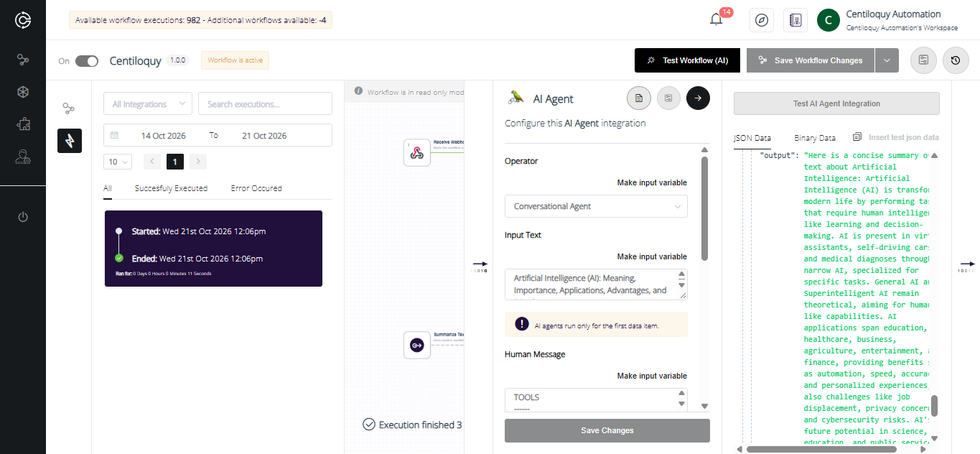980x454 pixels.
Task: Click the Save Changes button
Action: [607, 430]
